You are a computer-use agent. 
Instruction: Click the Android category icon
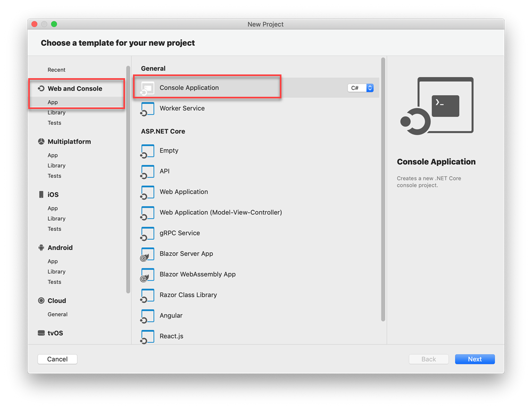coord(41,248)
